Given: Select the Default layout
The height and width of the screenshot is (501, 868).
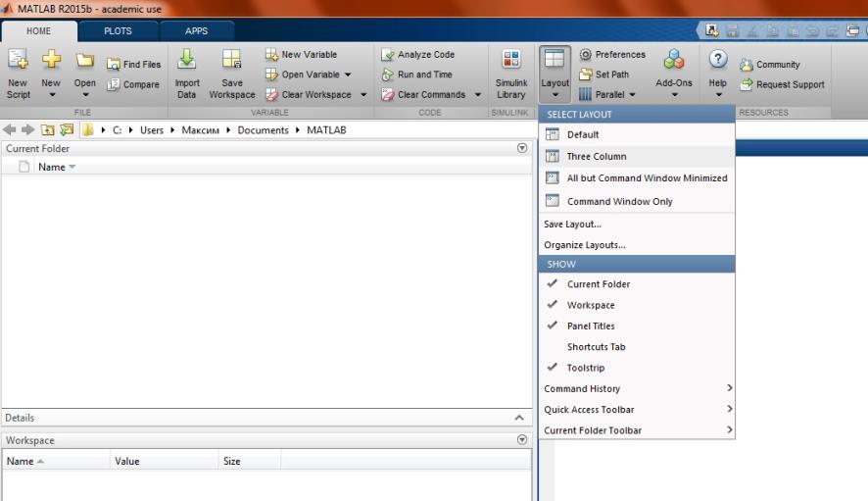Looking at the screenshot, I should pyautogui.click(x=637, y=134).
